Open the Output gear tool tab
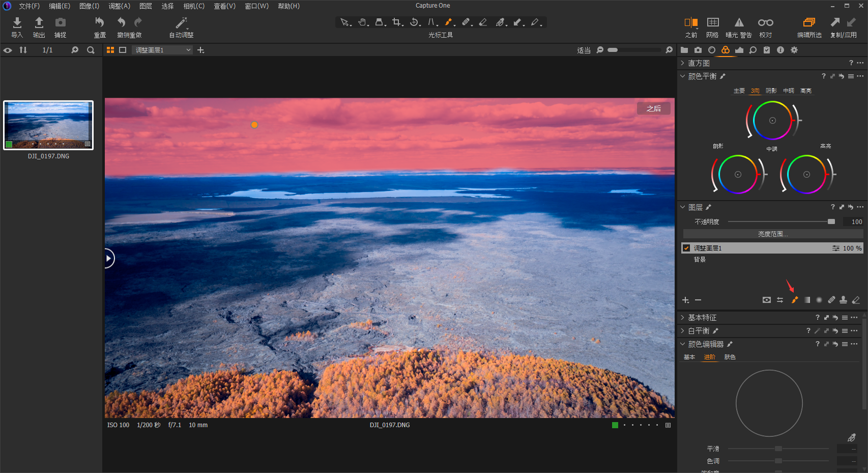Viewport: 868px width, 473px height. click(x=794, y=50)
